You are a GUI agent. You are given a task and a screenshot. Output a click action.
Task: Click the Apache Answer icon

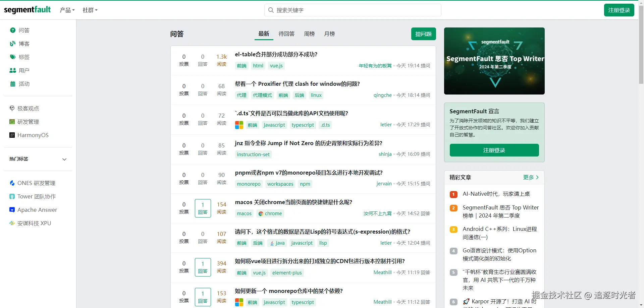pyautogui.click(x=12, y=210)
